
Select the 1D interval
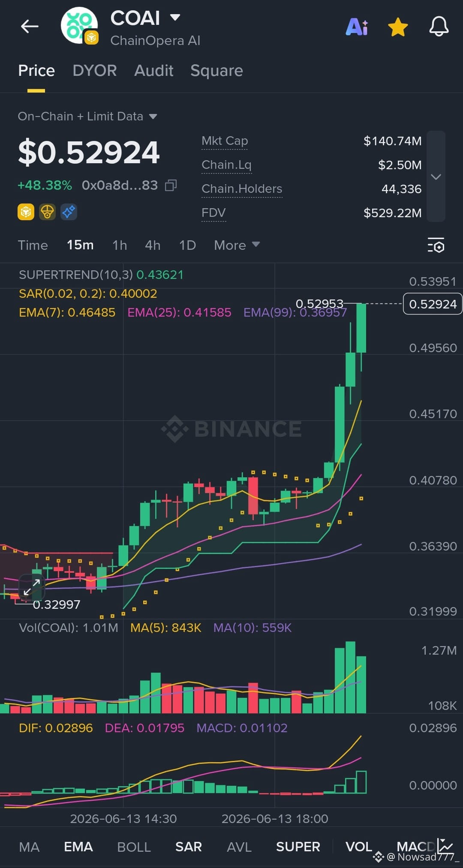(187, 245)
